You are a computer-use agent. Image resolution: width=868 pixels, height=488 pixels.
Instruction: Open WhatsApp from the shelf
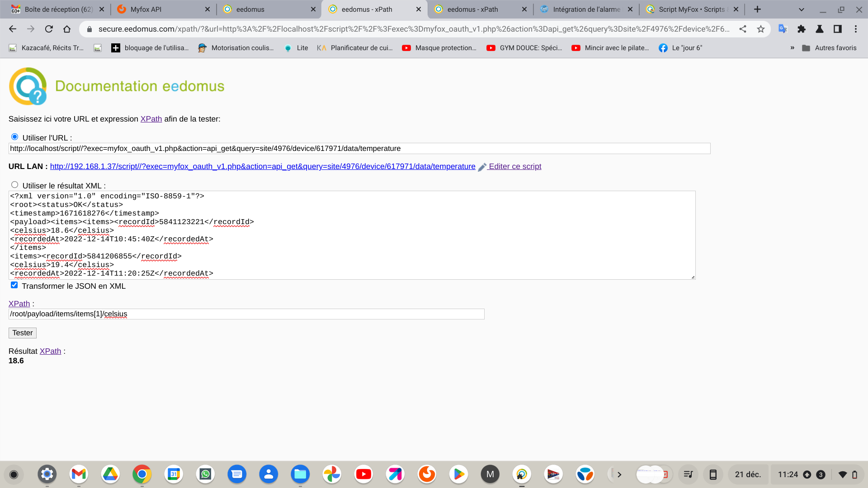tap(205, 474)
